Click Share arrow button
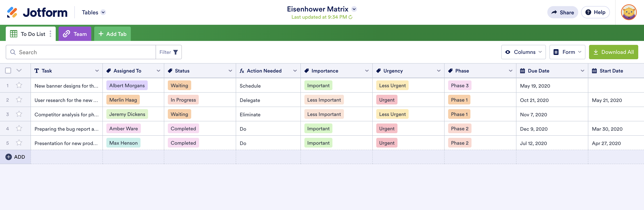Screen dimensions: 644x210 tap(562, 12)
